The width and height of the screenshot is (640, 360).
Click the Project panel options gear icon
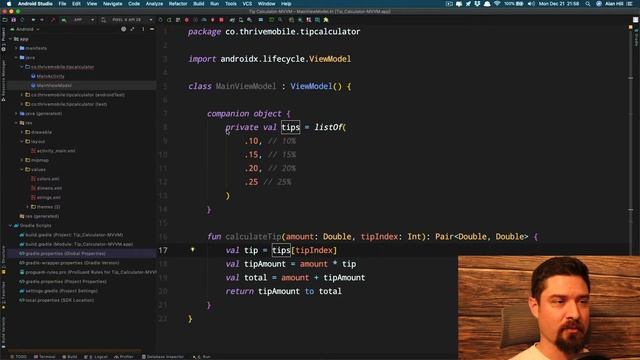pyautogui.click(x=143, y=29)
